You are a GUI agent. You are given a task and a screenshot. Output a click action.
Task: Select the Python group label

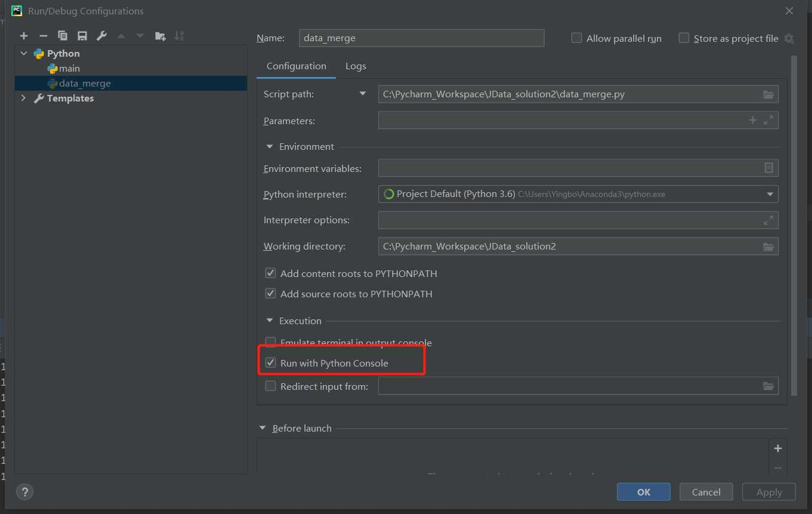(x=63, y=53)
